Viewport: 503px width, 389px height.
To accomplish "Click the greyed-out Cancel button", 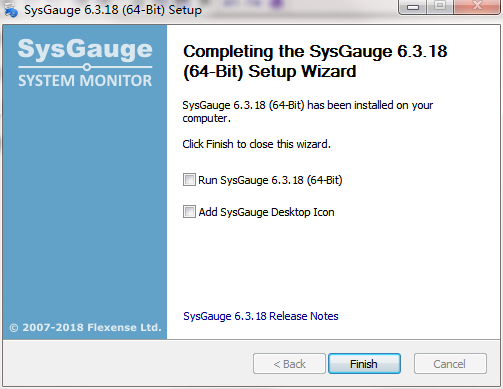I will pos(450,364).
